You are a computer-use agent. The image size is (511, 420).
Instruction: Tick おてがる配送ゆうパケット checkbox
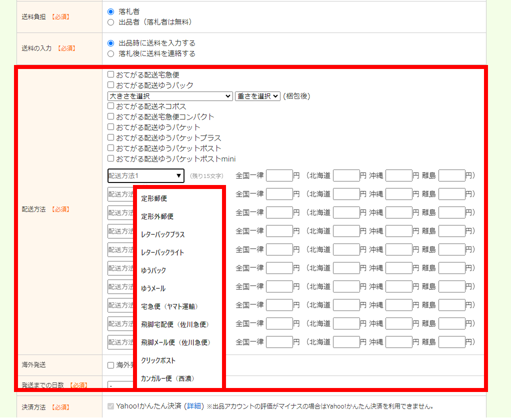(x=111, y=126)
